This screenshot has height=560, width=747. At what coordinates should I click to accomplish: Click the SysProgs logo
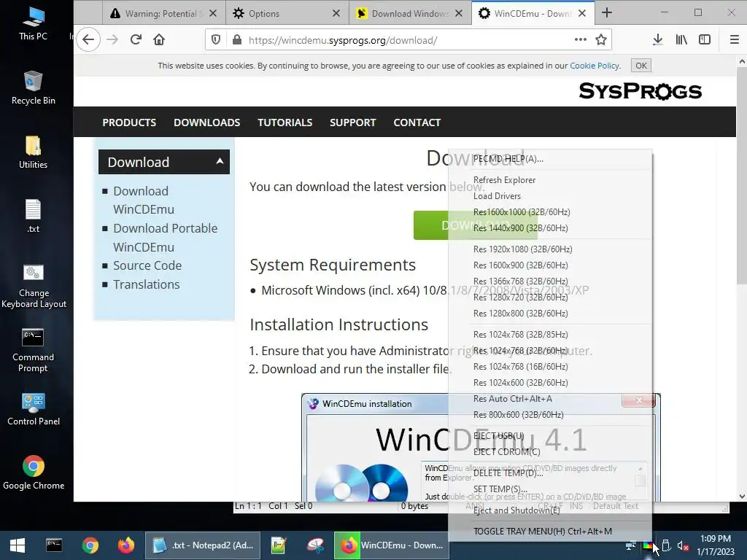coord(640,91)
